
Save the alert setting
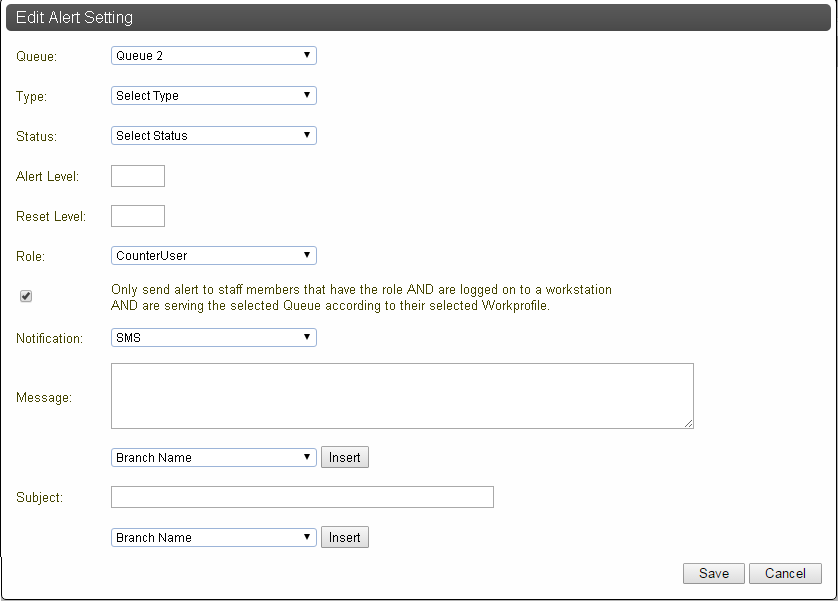713,573
